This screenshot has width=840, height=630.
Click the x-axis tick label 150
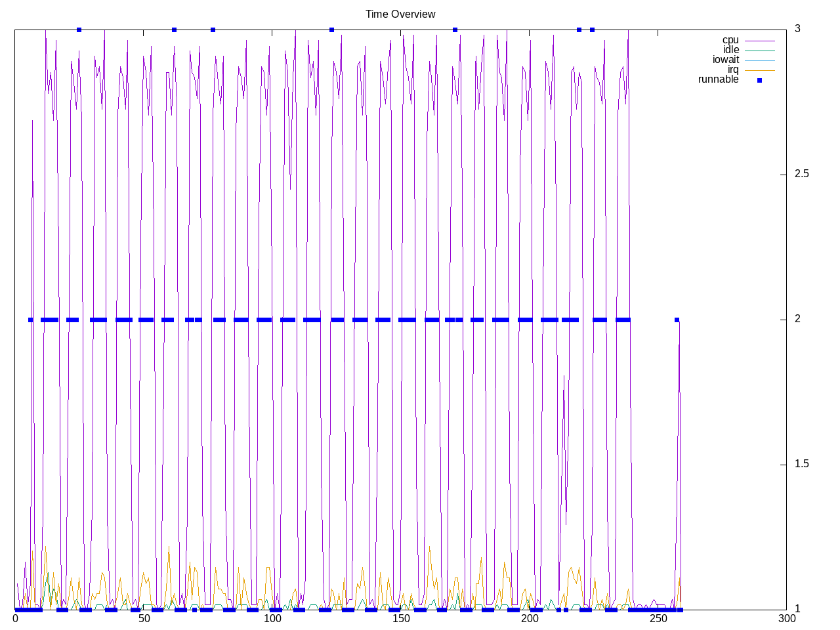(400, 619)
